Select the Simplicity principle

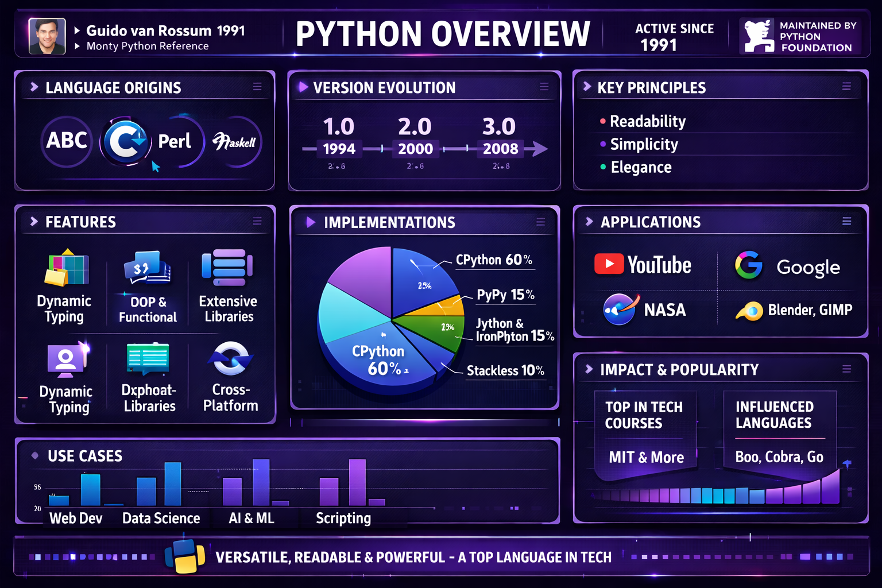(x=644, y=144)
